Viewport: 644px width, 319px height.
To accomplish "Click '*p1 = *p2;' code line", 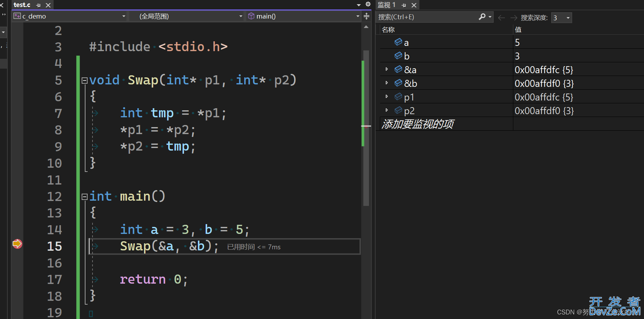I will coord(158,130).
